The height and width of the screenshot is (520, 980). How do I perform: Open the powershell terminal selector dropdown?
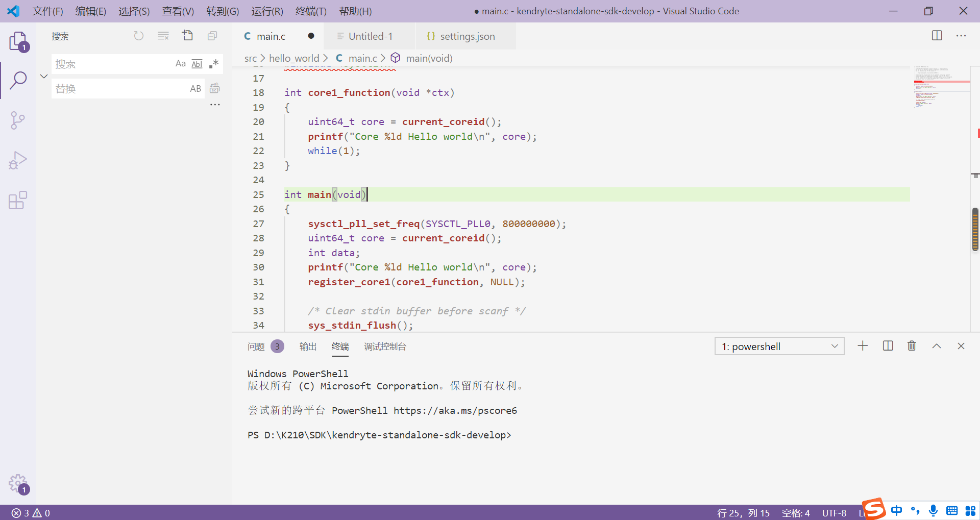779,346
